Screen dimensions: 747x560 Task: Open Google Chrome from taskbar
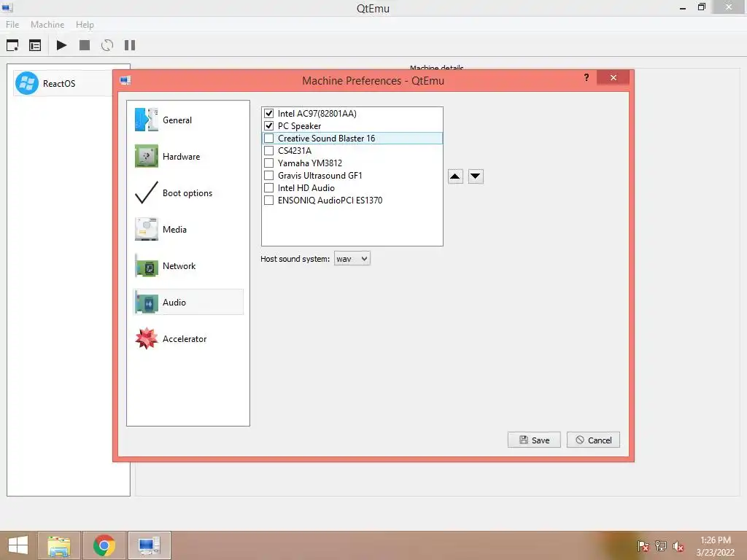104,545
